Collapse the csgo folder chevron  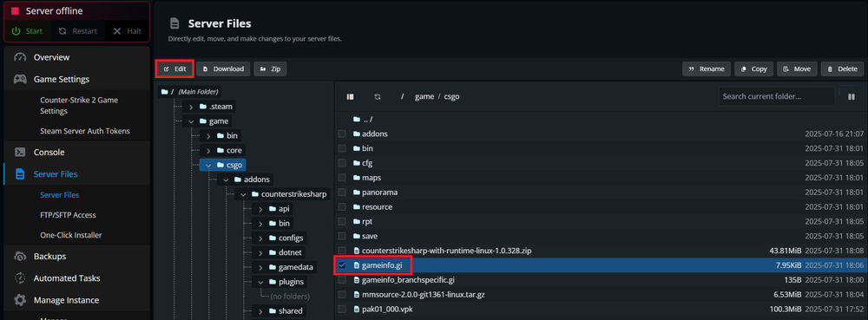[208, 165]
